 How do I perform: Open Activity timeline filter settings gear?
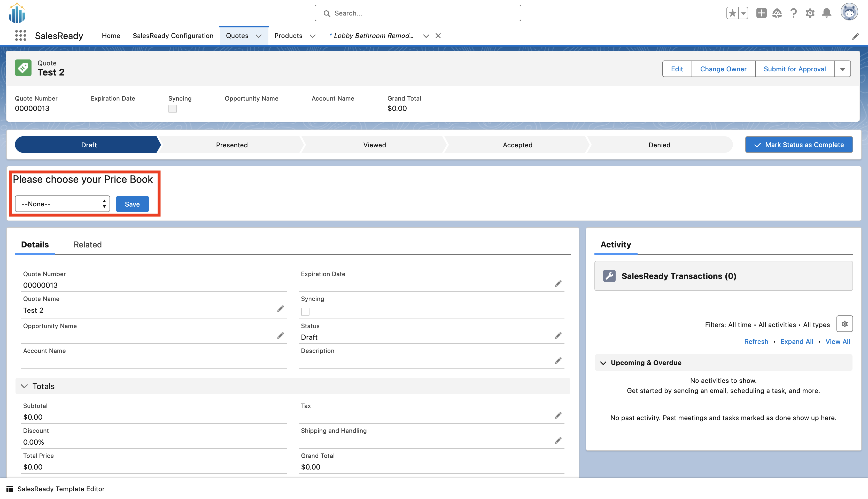[844, 324]
